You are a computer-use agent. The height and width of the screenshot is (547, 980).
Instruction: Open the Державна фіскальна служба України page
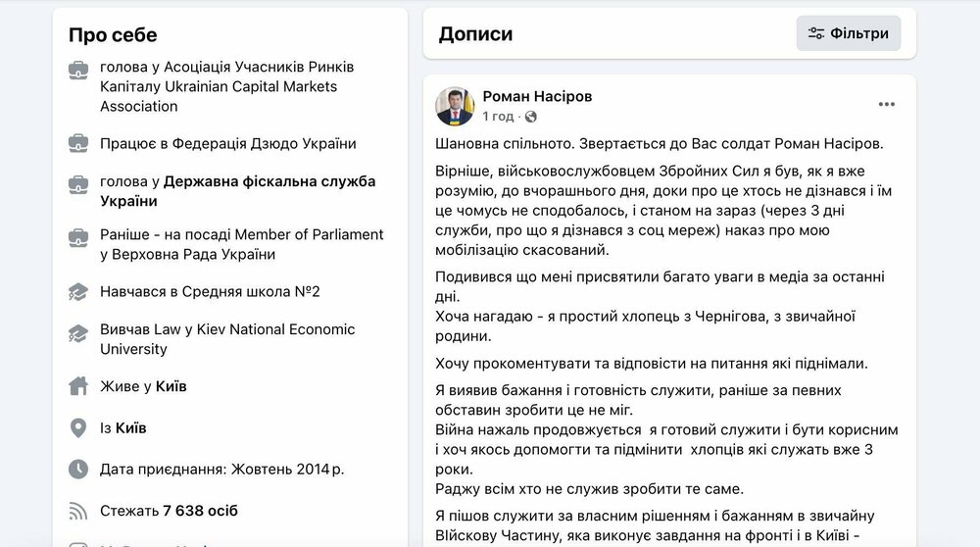[269, 182]
